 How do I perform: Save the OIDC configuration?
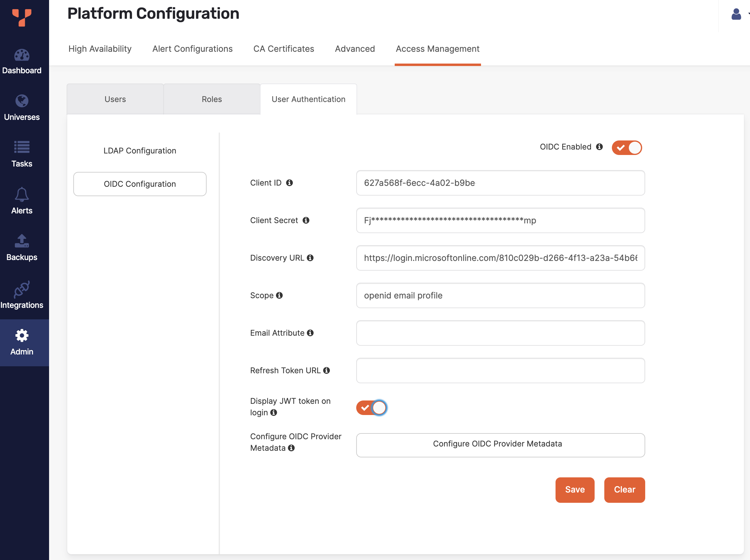[x=575, y=490]
